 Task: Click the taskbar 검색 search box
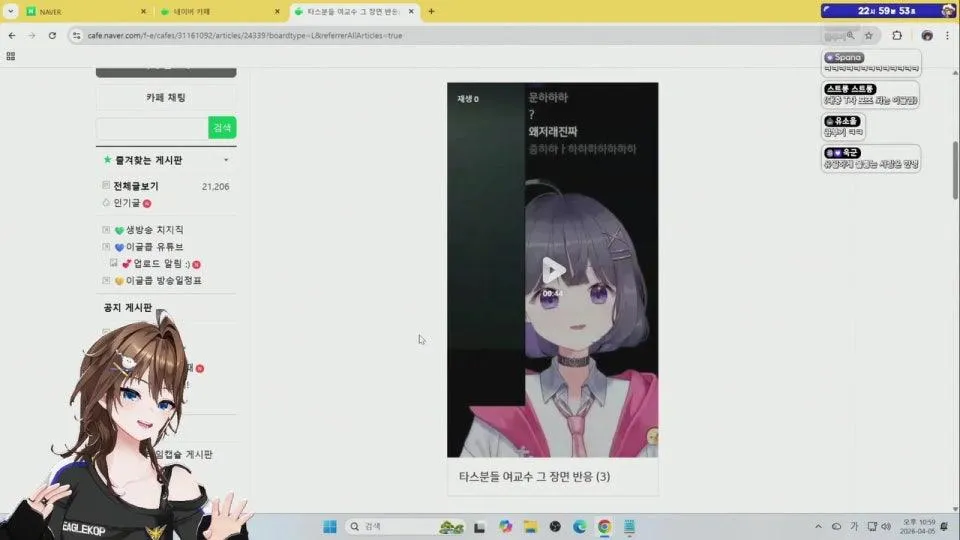[x=404, y=527]
